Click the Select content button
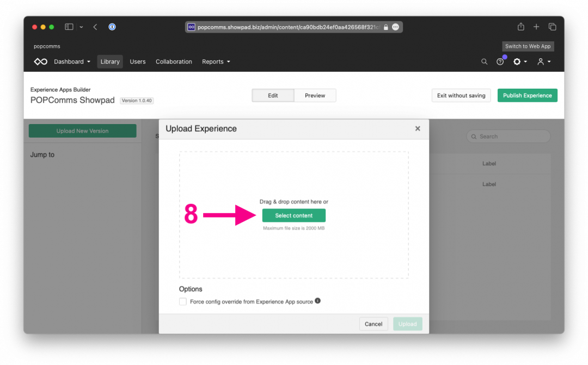Screen dimensions: 588x365 [x=293, y=215]
